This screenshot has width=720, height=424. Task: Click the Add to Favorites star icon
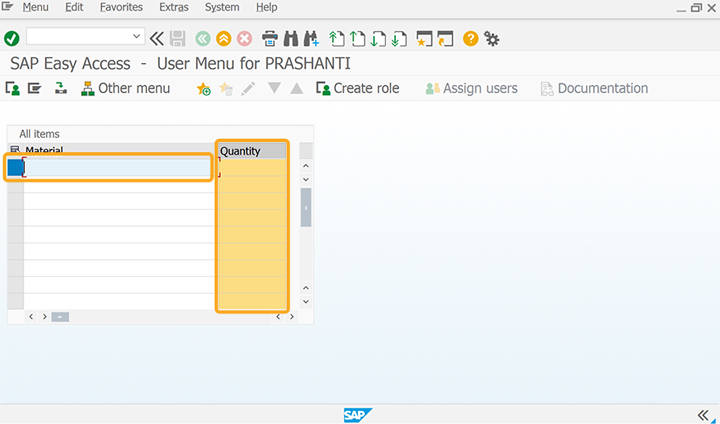[x=203, y=88]
